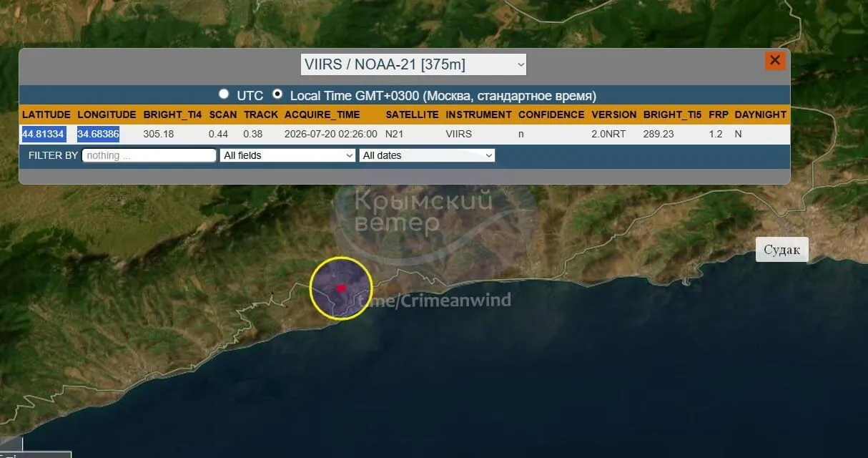This screenshot has width=868, height=458.
Task: Sort by the DAYNIGHT column header
Action: pos(760,114)
